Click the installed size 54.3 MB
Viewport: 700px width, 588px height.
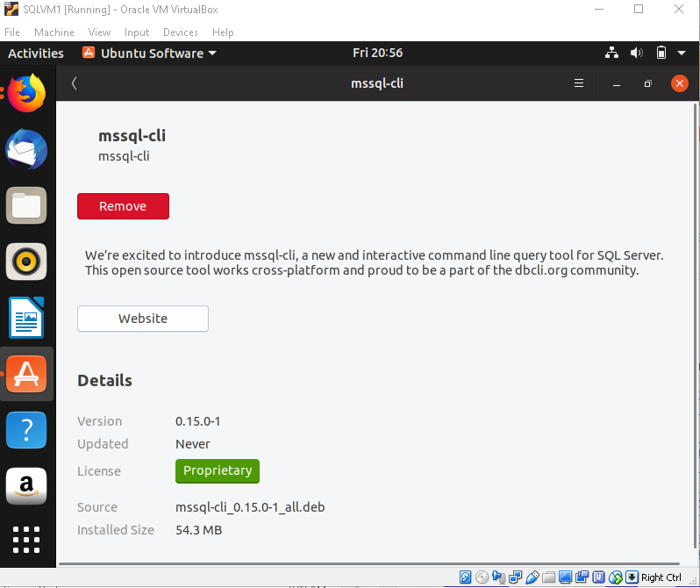tap(198, 530)
